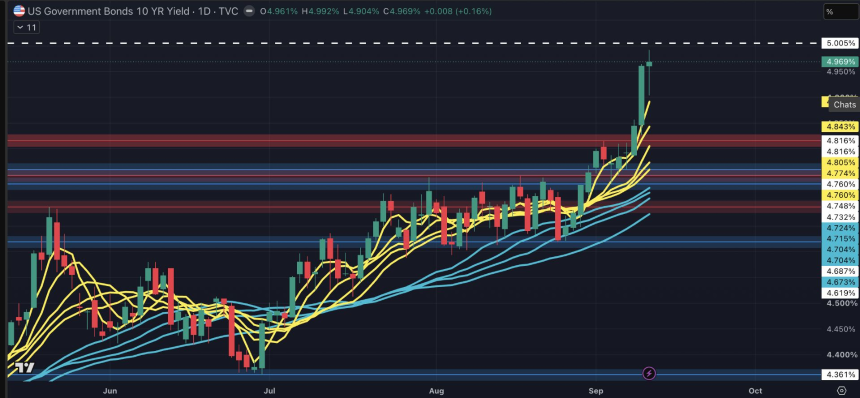Click the 4.400% axis tick label
860x398 pixels.
pos(841,355)
